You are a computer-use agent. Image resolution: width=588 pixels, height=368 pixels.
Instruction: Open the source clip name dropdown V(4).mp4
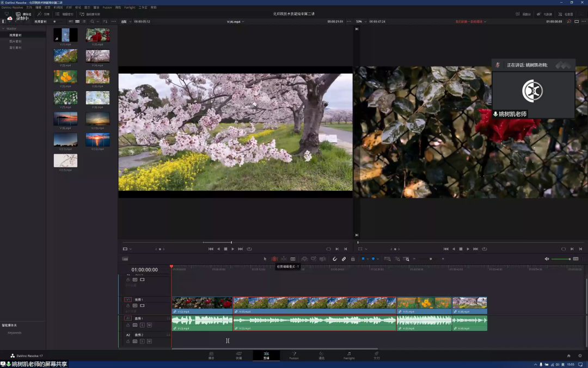(x=236, y=21)
